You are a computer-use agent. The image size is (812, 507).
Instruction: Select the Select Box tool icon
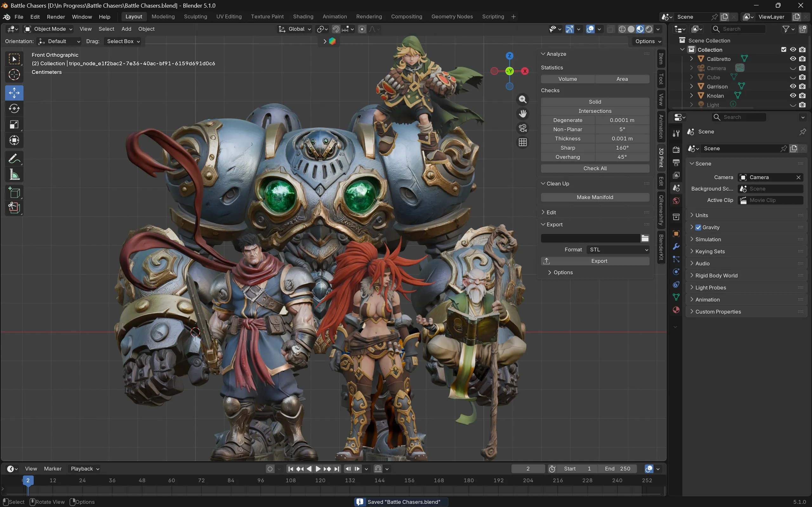pos(14,59)
